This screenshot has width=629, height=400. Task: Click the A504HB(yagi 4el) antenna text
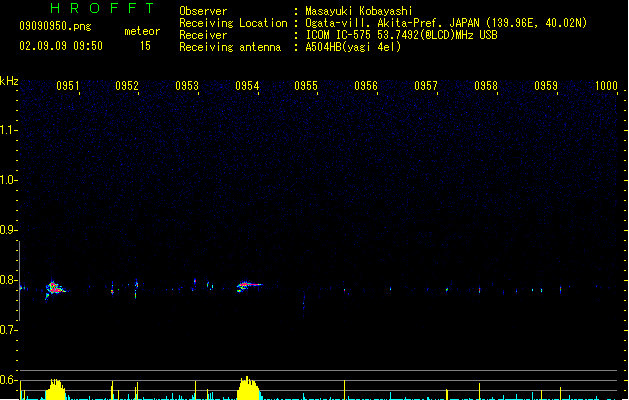[x=353, y=47]
